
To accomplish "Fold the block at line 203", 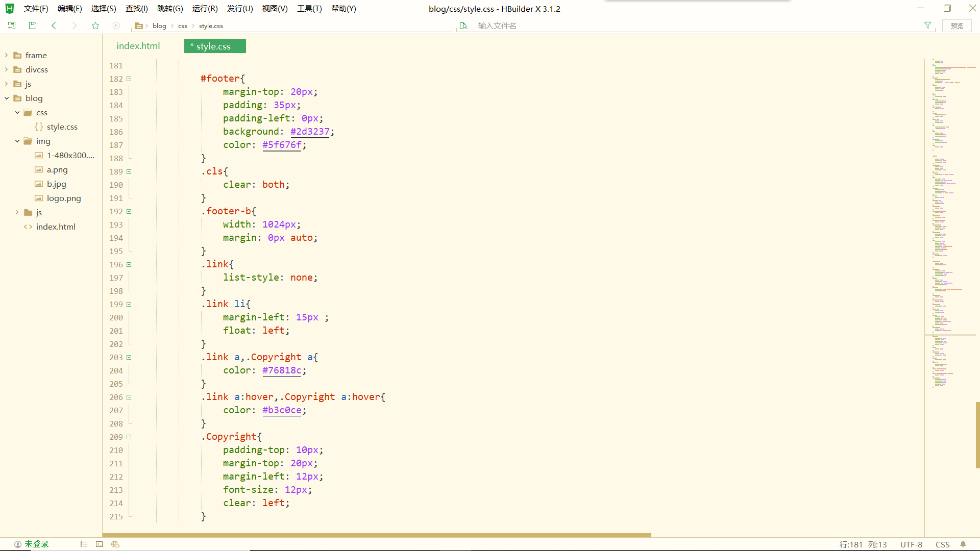I will pyautogui.click(x=129, y=357).
